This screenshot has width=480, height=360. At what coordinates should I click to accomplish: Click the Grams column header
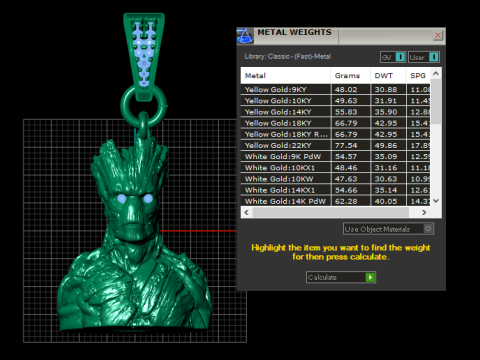click(350, 76)
